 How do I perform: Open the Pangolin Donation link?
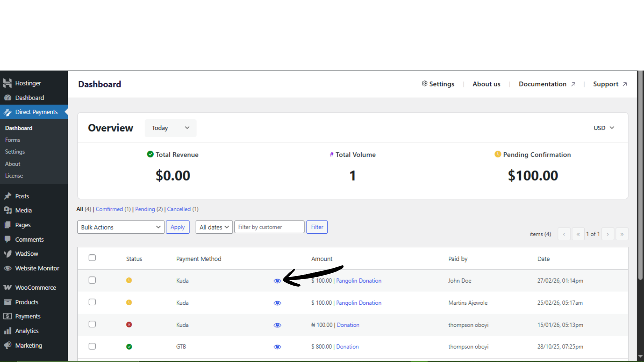[x=359, y=281]
